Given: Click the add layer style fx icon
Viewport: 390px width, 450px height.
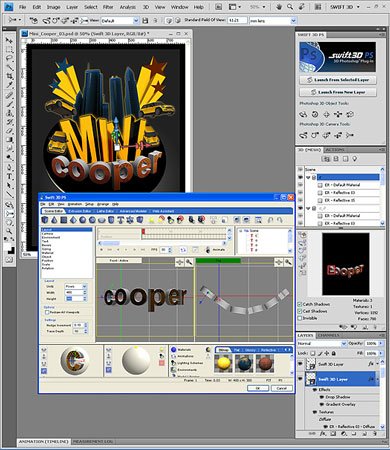Looking at the screenshot, I should [323, 434].
